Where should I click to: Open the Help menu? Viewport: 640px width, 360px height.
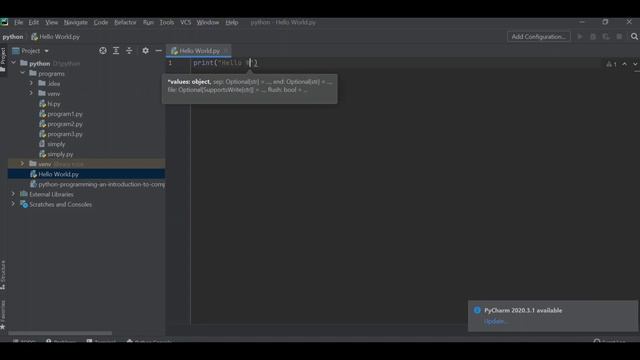coord(232,22)
